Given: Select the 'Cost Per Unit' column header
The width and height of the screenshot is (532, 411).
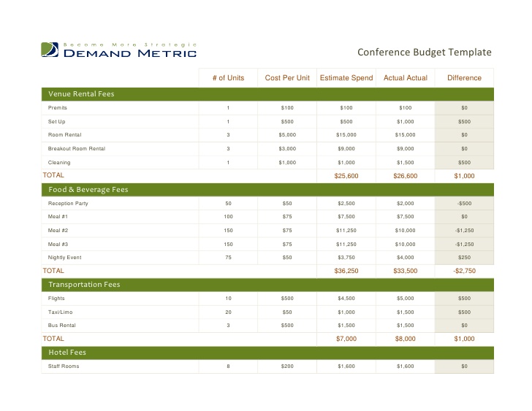Looking at the screenshot, I should (287, 78).
